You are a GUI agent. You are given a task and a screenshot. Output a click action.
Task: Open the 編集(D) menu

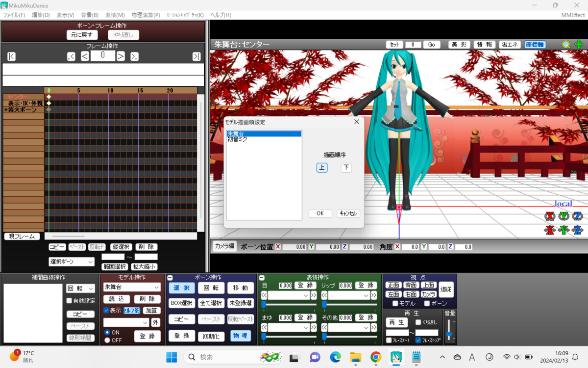[x=41, y=15]
